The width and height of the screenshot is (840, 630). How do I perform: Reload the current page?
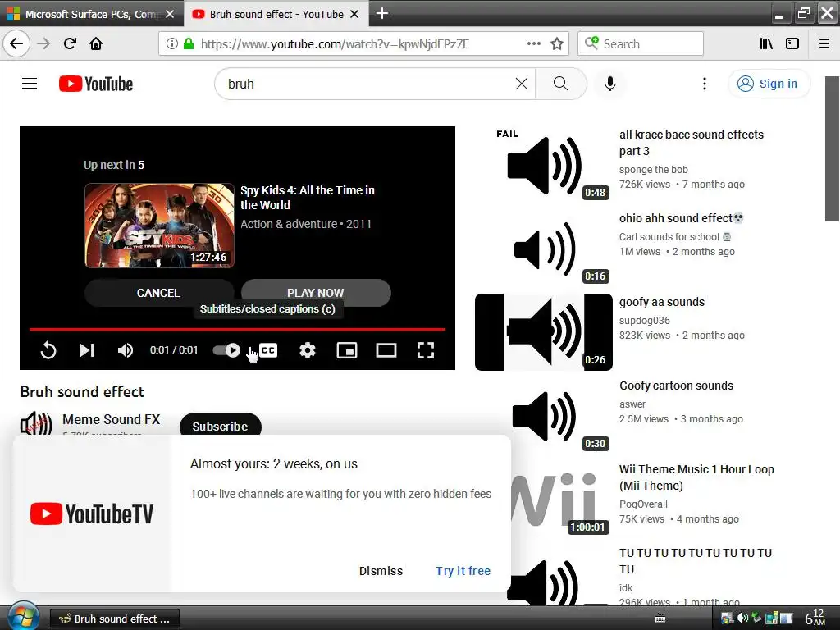70,43
